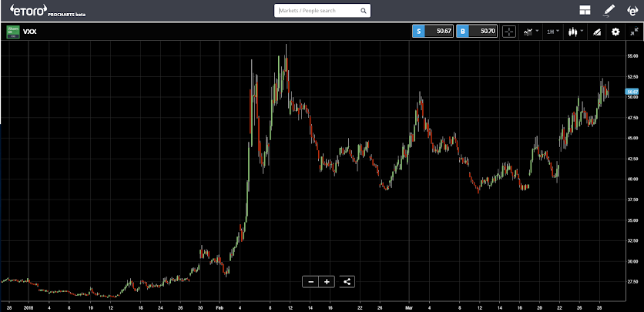Image resolution: width=644 pixels, height=312 pixels.
Task: Select the pencil drawing tool
Action: tap(609, 10)
